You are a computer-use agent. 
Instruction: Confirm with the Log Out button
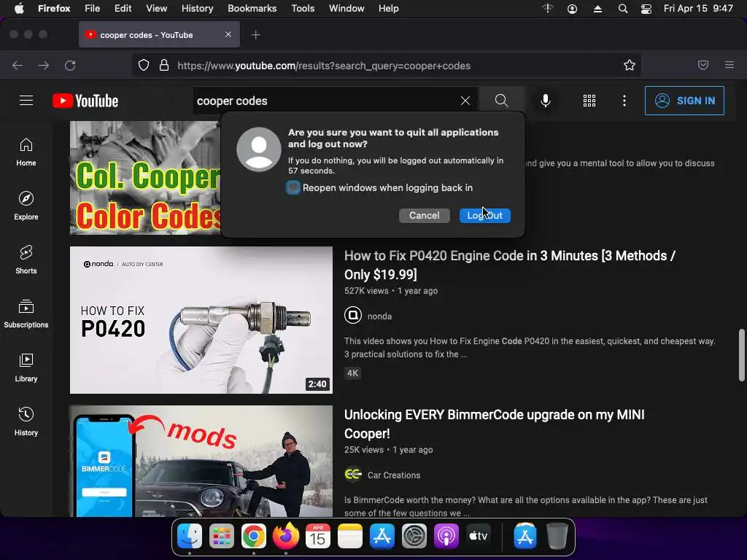coord(484,215)
